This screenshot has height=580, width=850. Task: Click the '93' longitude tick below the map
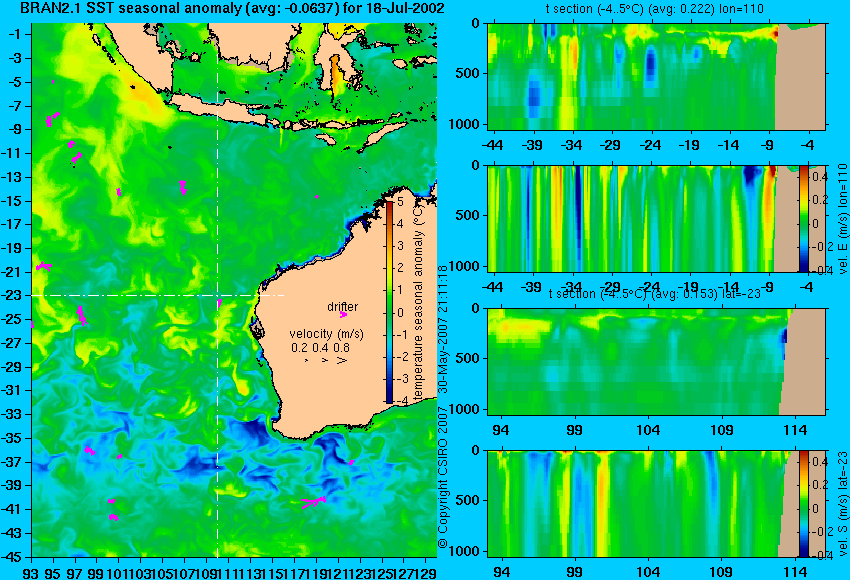click(31, 573)
